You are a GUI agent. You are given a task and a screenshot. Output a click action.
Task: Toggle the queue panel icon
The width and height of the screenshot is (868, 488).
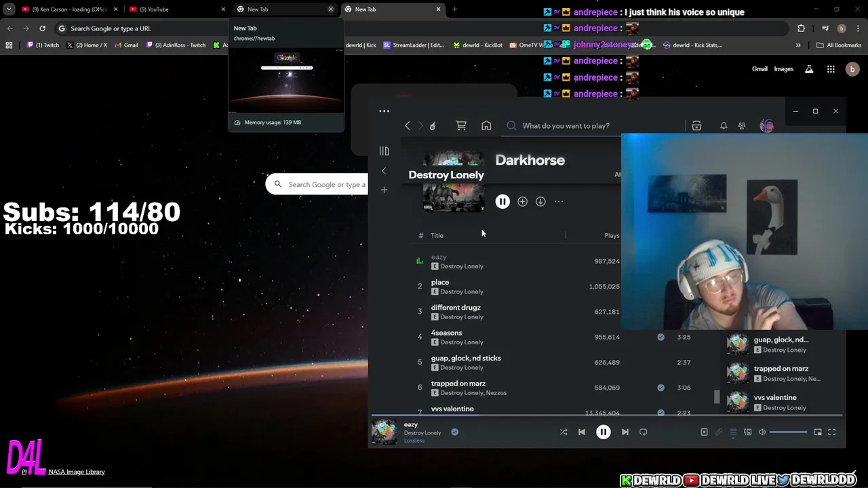pos(733,432)
